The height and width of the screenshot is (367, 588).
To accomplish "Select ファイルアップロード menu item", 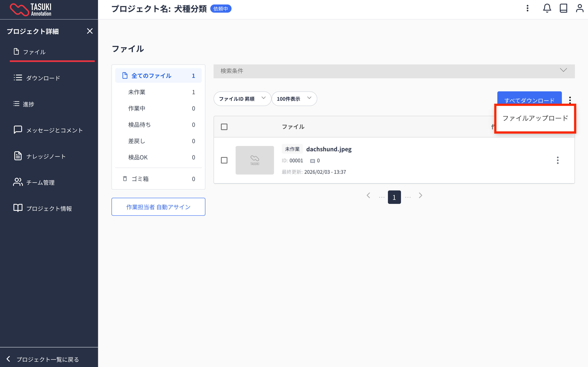I will [x=535, y=118].
